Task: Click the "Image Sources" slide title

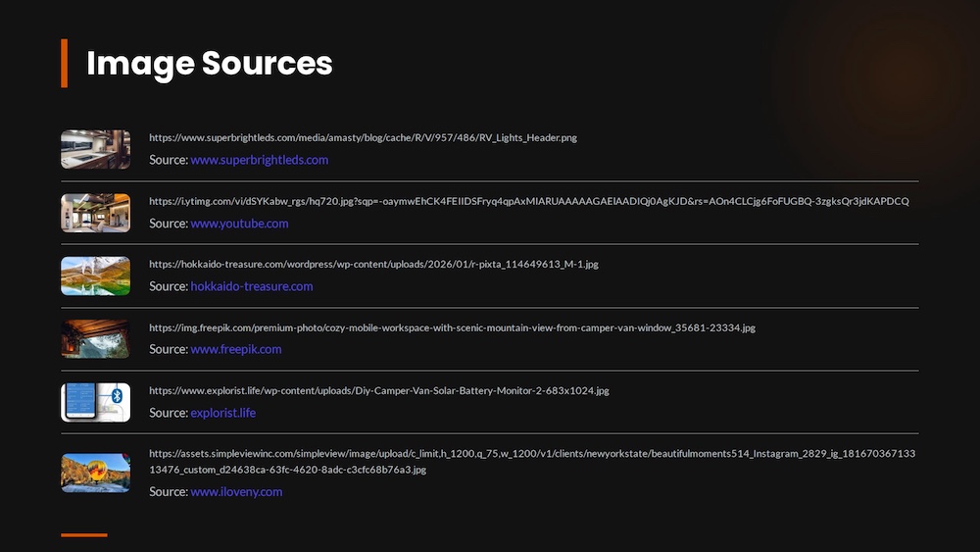Action: tap(210, 64)
